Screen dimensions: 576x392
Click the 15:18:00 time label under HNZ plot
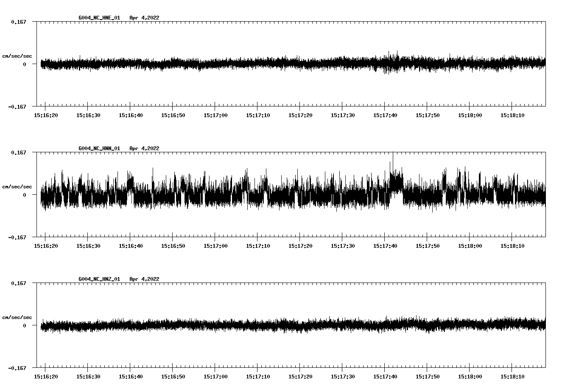(470, 377)
